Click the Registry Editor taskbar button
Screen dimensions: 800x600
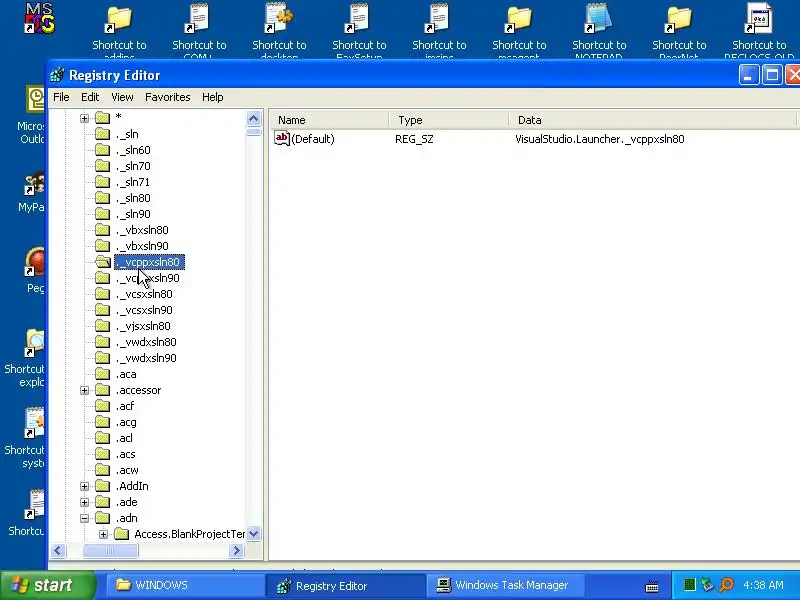[x=345, y=585]
